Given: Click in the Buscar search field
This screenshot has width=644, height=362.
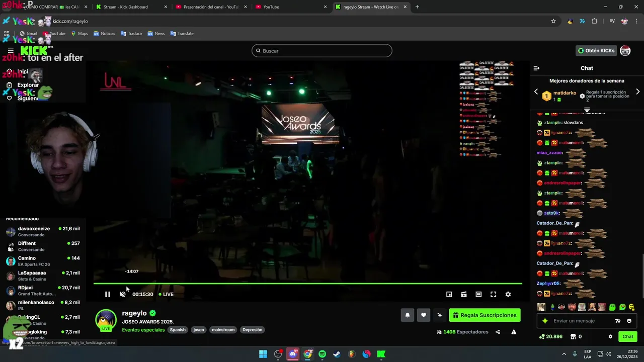Looking at the screenshot, I should [x=322, y=51].
